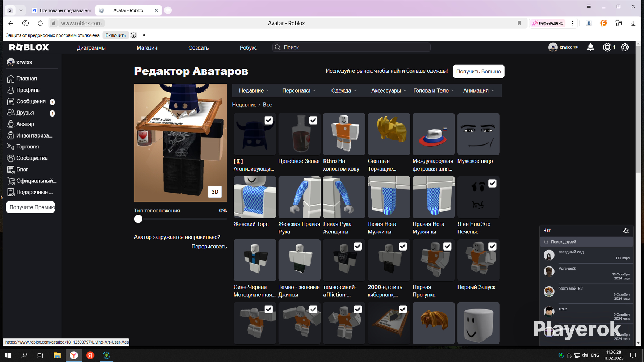Viewport: 644px width, 362px height.
Task: Open the Торговля sidebar icon
Action: [11, 147]
